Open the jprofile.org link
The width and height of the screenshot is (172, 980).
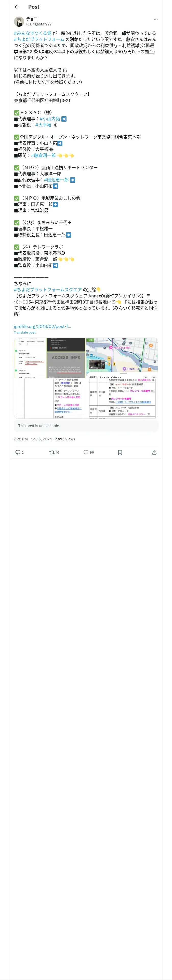42,326
